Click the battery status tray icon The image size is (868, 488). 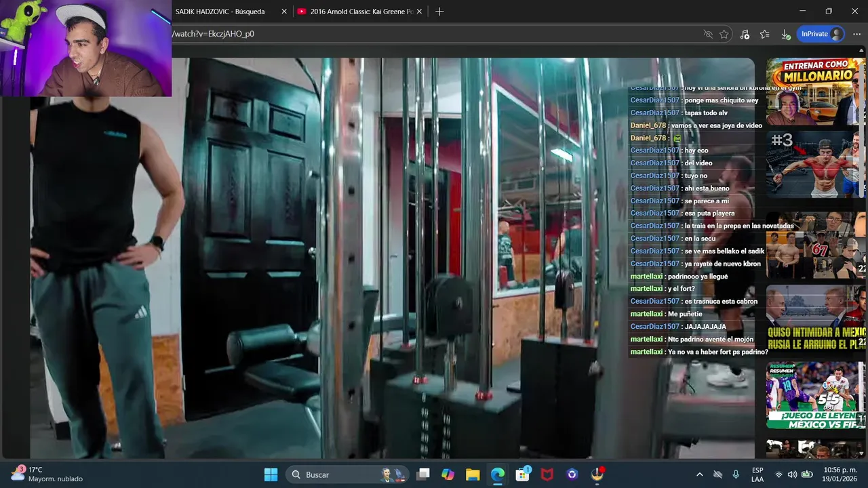[x=807, y=474]
